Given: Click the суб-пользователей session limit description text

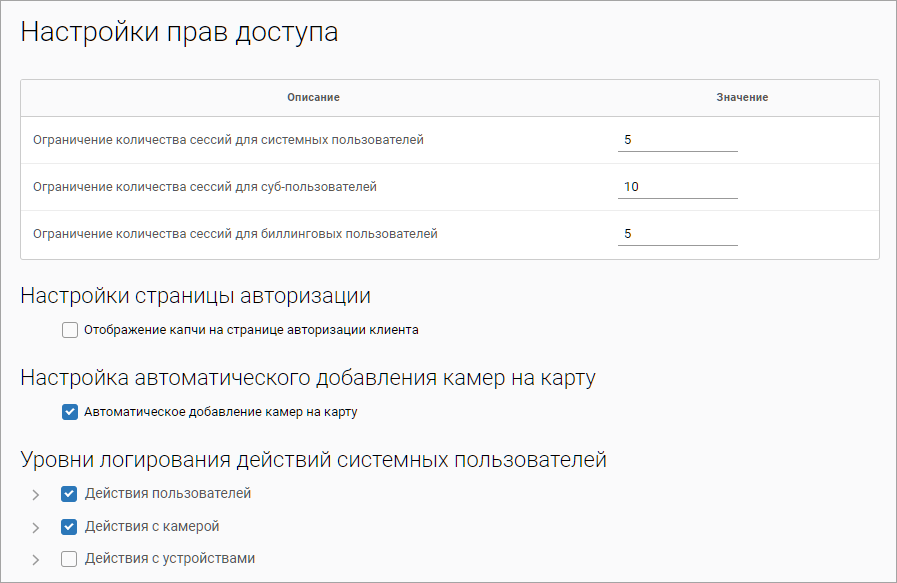Looking at the screenshot, I should pos(205,187).
